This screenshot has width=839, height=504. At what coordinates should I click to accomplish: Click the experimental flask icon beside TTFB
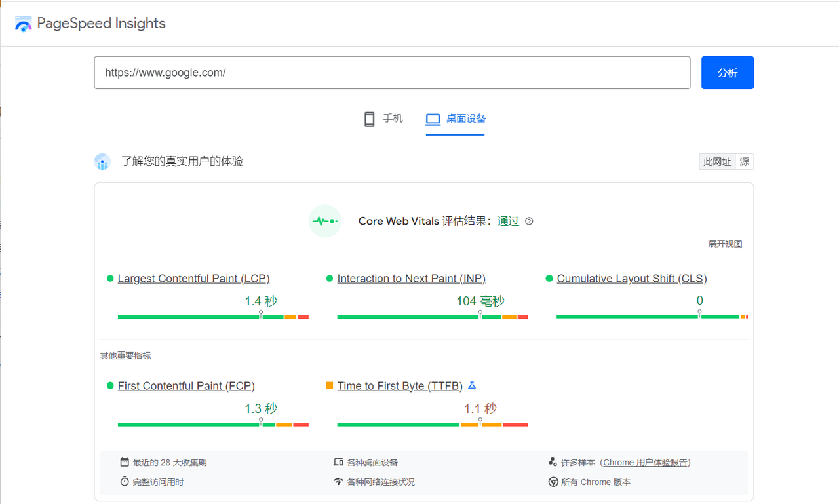[x=471, y=385]
